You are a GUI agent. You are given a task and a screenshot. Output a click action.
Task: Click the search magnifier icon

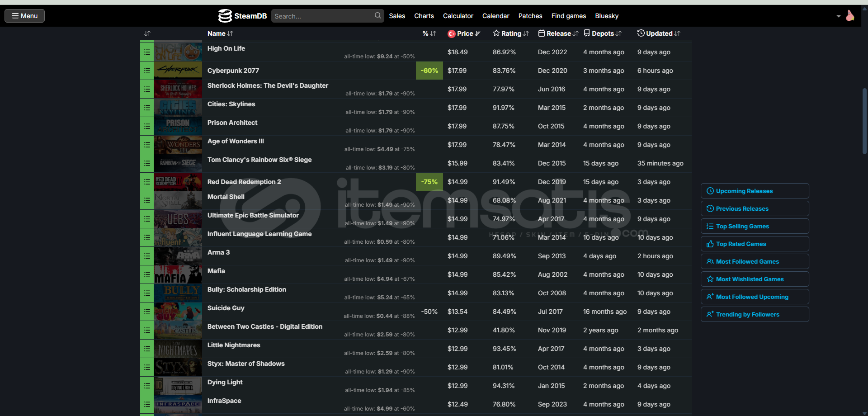(378, 15)
